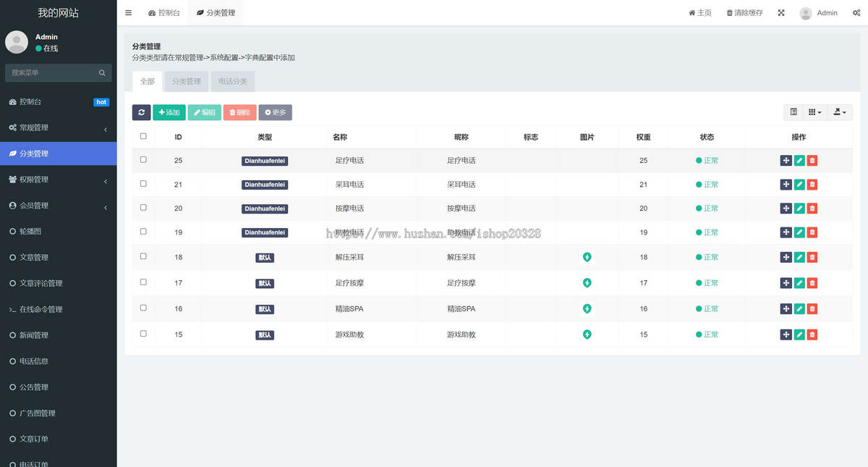Open 广告图管理 in the sidebar
868x467 pixels.
pos(58,413)
